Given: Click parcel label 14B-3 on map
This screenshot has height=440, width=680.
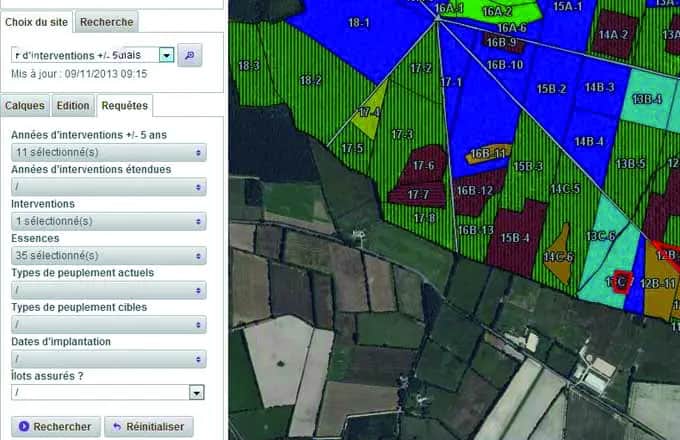Looking at the screenshot, I should click(x=599, y=87).
